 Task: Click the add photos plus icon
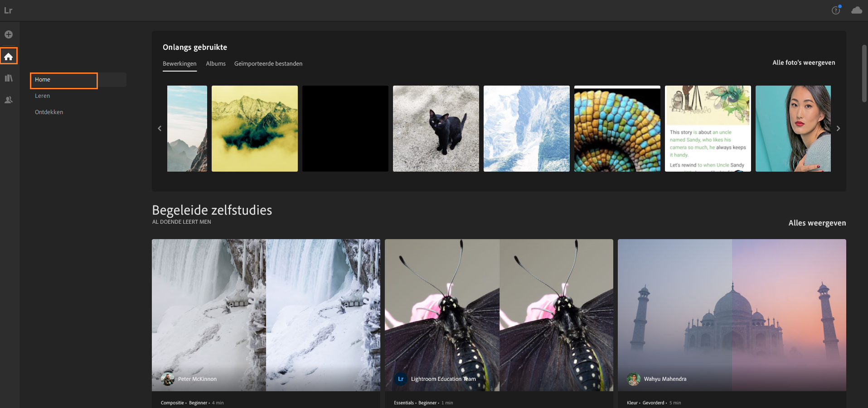point(9,34)
